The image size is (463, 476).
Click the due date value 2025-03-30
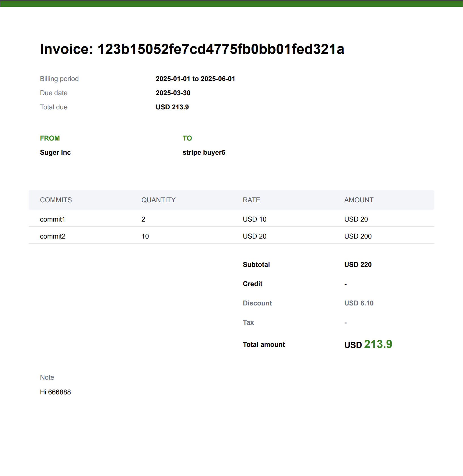tap(173, 93)
